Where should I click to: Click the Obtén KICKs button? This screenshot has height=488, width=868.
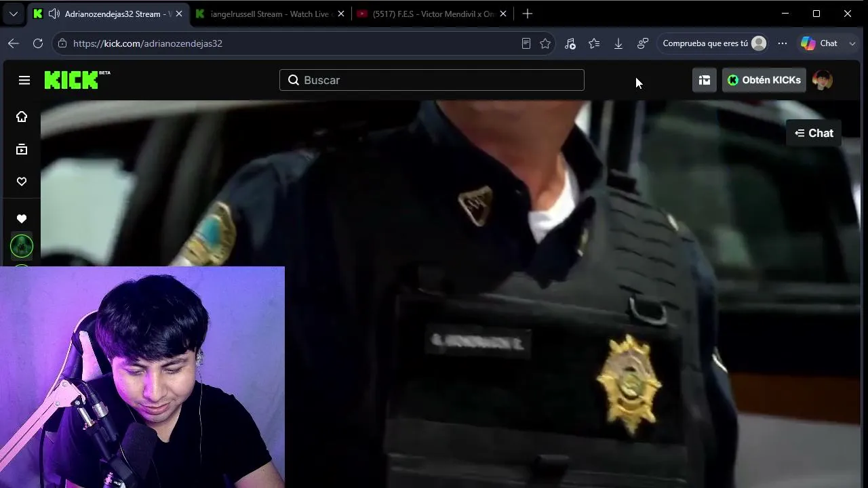tap(764, 80)
